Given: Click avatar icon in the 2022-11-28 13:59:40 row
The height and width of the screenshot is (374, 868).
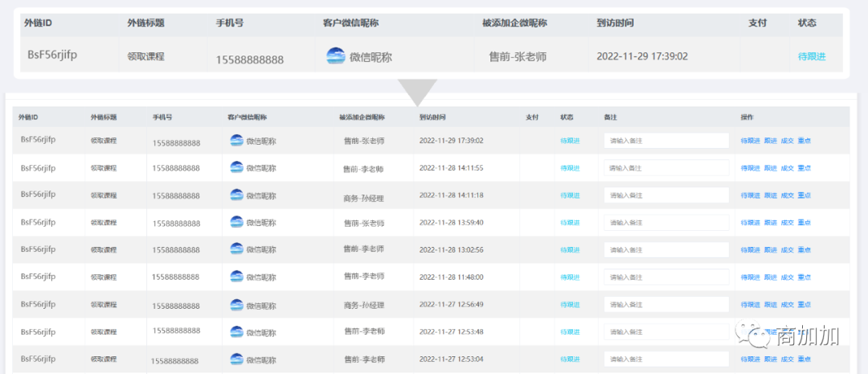Looking at the screenshot, I should tap(236, 222).
